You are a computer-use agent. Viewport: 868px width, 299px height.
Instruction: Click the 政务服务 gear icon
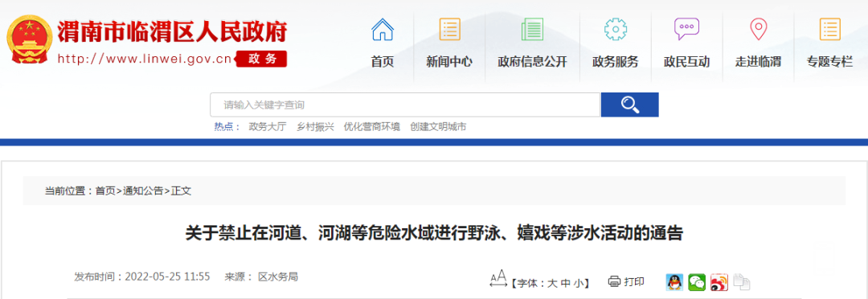[615, 29]
